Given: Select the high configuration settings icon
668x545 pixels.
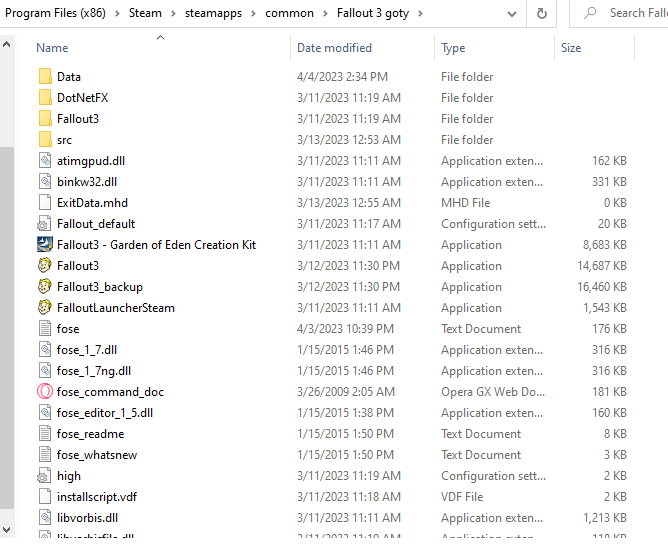Looking at the screenshot, I should [45, 476].
